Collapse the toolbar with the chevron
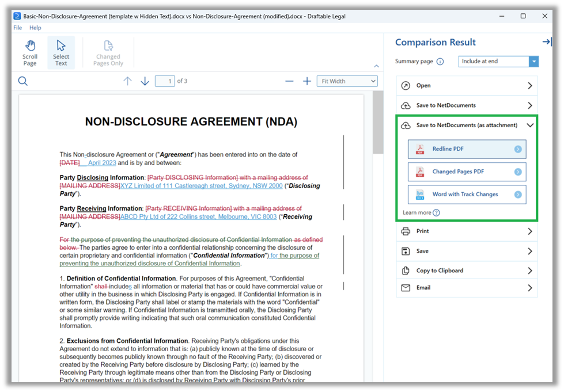 pos(376,66)
